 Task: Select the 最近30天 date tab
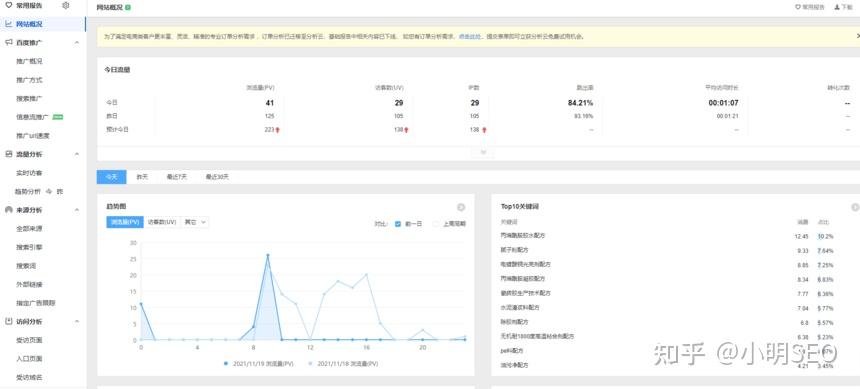click(x=217, y=177)
